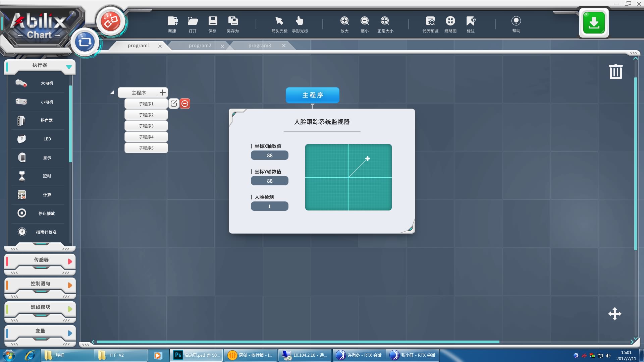Open a file with the 打开 icon

pyautogui.click(x=193, y=21)
